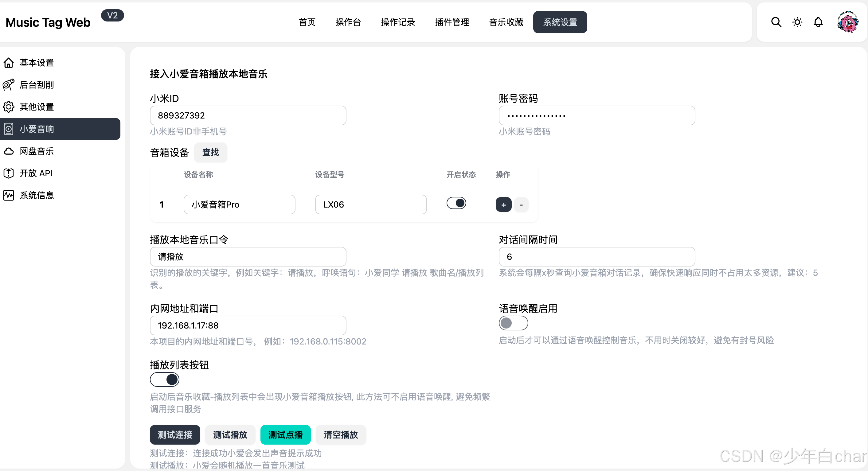Open 开放 API in the sidebar
The height and width of the screenshot is (471, 868).
coord(36,173)
